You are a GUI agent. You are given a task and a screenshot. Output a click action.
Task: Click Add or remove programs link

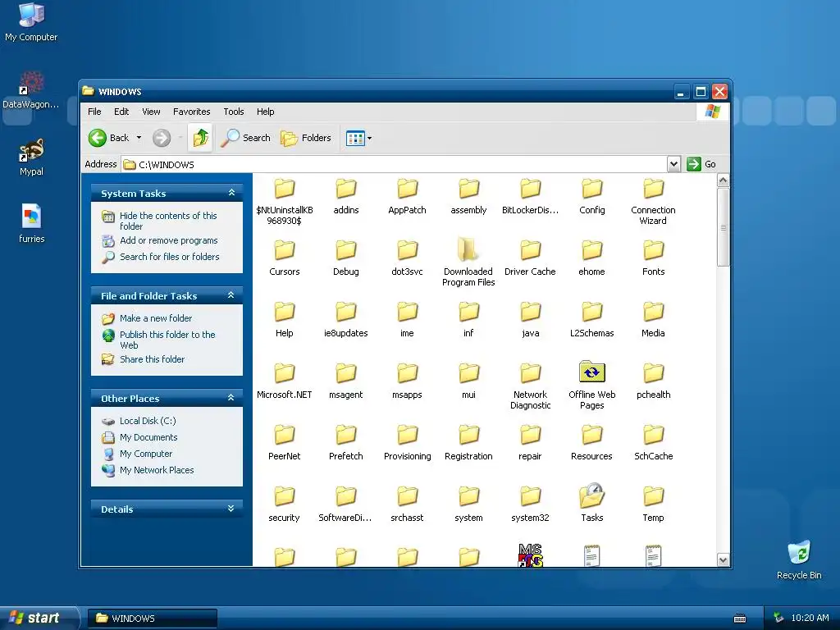pyautogui.click(x=168, y=240)
